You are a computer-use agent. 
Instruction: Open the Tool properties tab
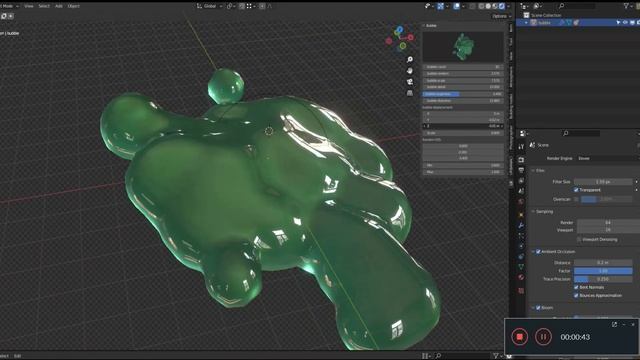tap(521, 147)
